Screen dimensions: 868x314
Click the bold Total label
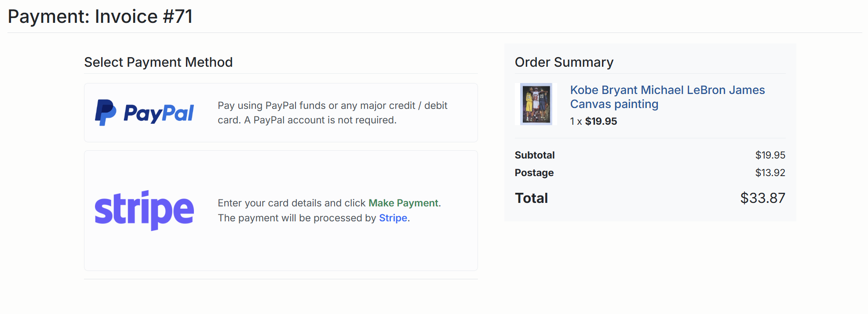[x=531, y=198]
